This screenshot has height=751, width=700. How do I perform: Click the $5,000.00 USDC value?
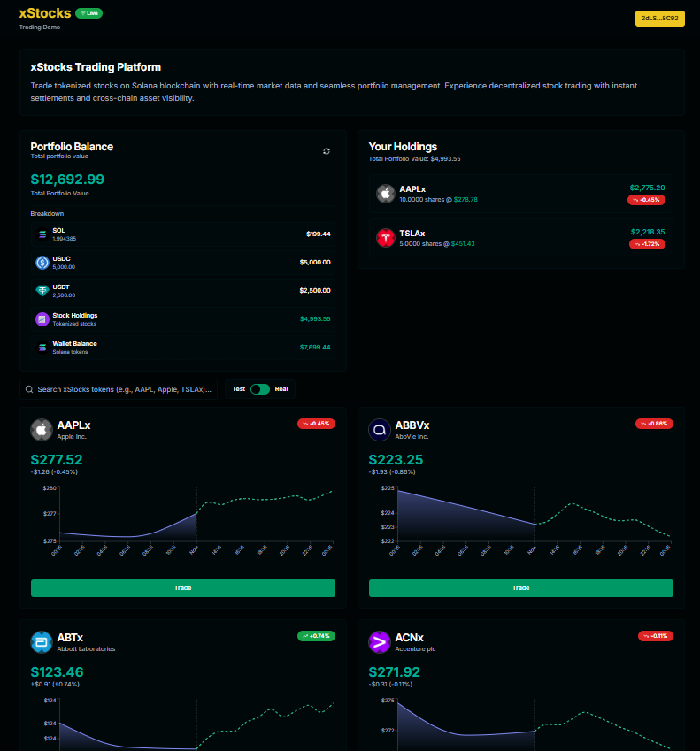click(x=315, y=263)
